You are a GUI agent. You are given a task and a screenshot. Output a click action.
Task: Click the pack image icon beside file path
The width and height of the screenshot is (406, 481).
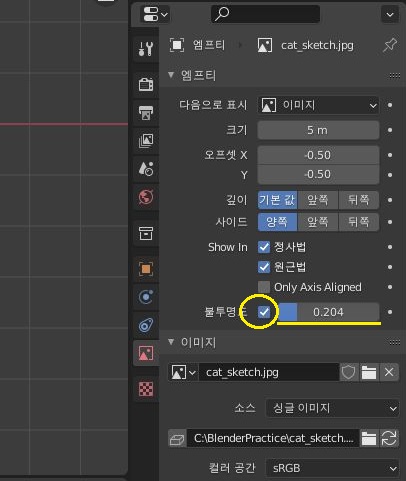click(x=177, y=438)
